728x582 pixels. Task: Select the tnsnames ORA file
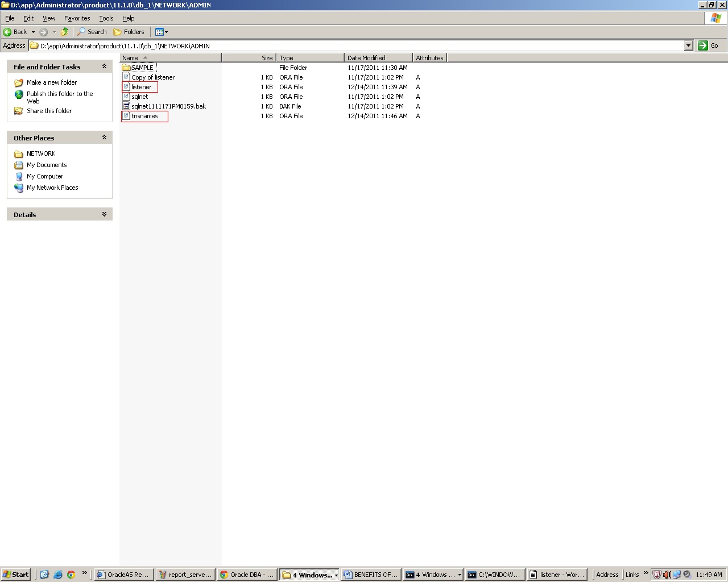145,116
